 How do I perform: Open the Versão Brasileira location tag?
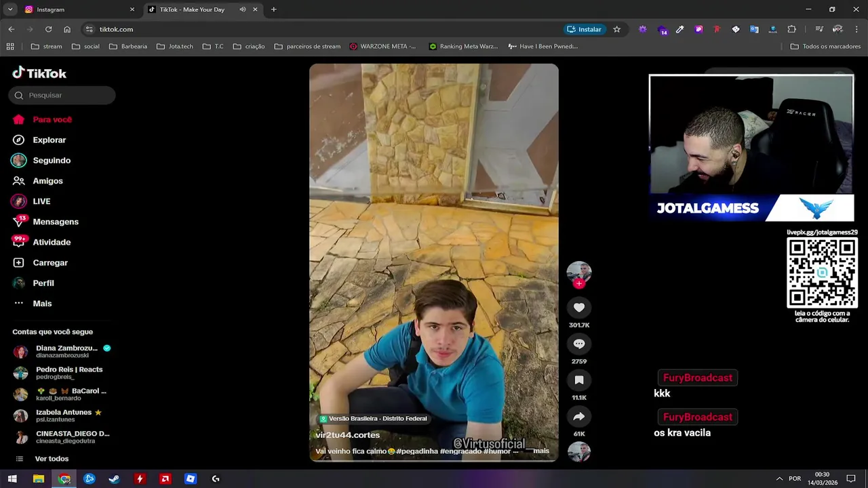coord(374,419)
